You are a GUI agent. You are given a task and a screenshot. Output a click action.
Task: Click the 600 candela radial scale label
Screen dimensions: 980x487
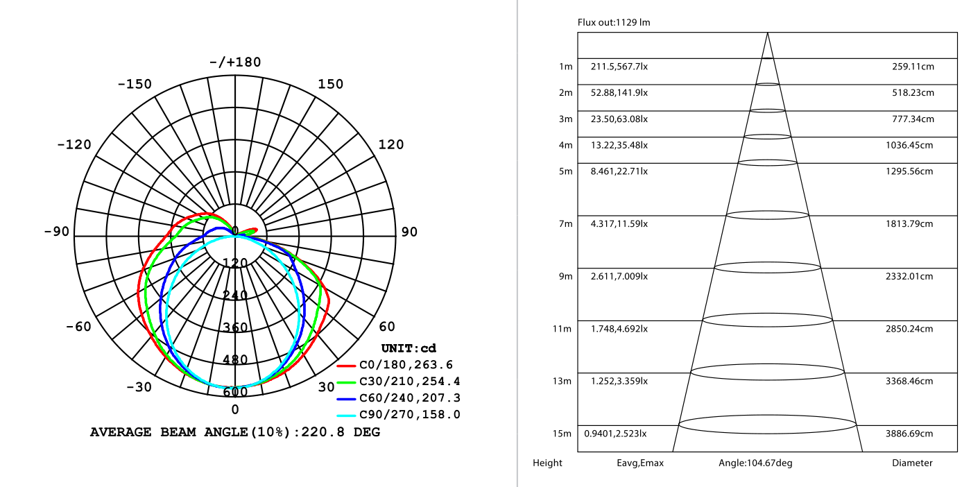click(x=235, y=392)
